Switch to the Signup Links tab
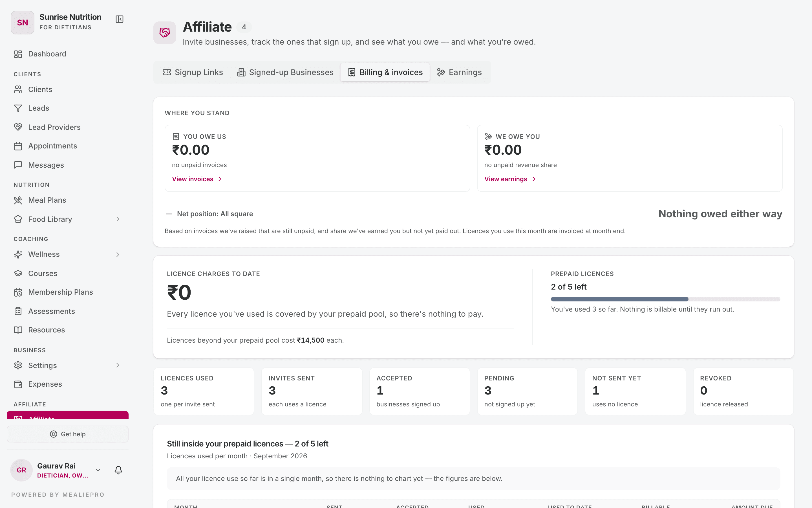 pos(193,72)
